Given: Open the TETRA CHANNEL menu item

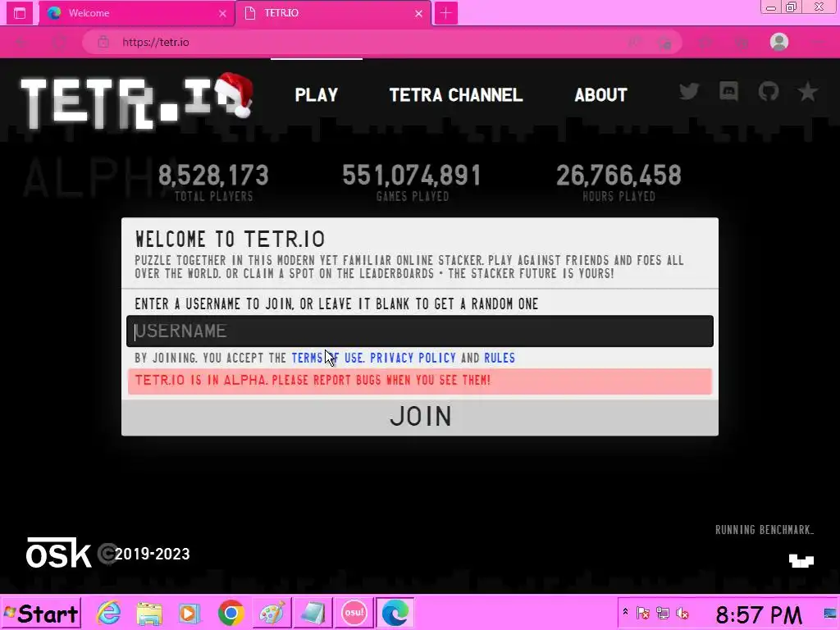Looking at the screenshot, I should point(456,95).
